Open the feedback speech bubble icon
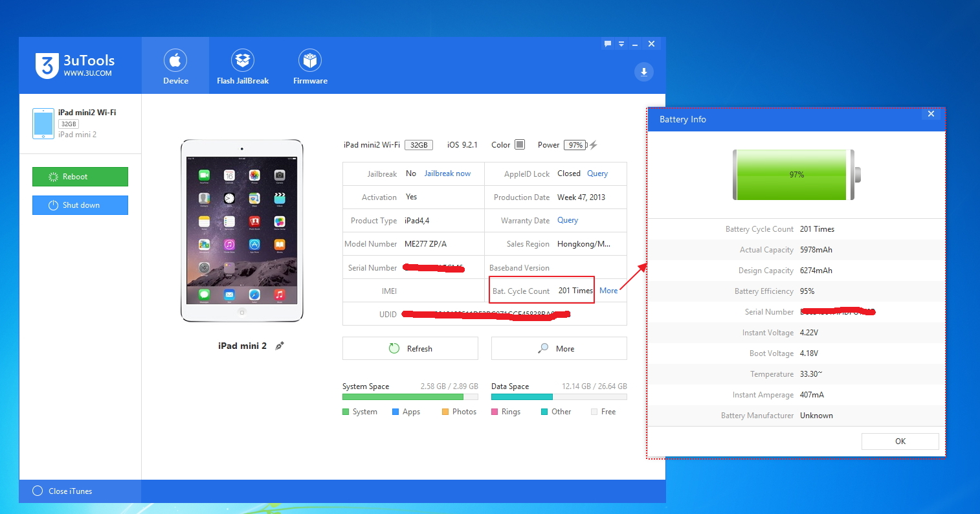Screen dimensions: 980x514 pos(607,44)
